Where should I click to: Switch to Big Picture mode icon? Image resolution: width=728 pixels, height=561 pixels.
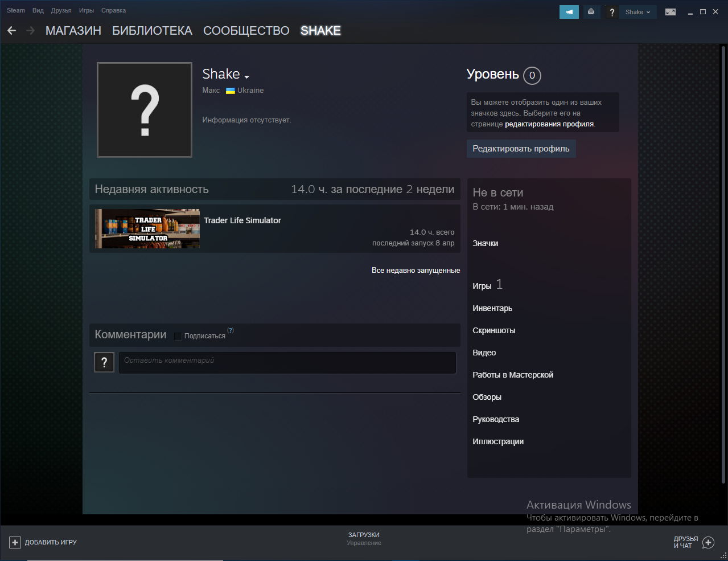coord(671,12)
